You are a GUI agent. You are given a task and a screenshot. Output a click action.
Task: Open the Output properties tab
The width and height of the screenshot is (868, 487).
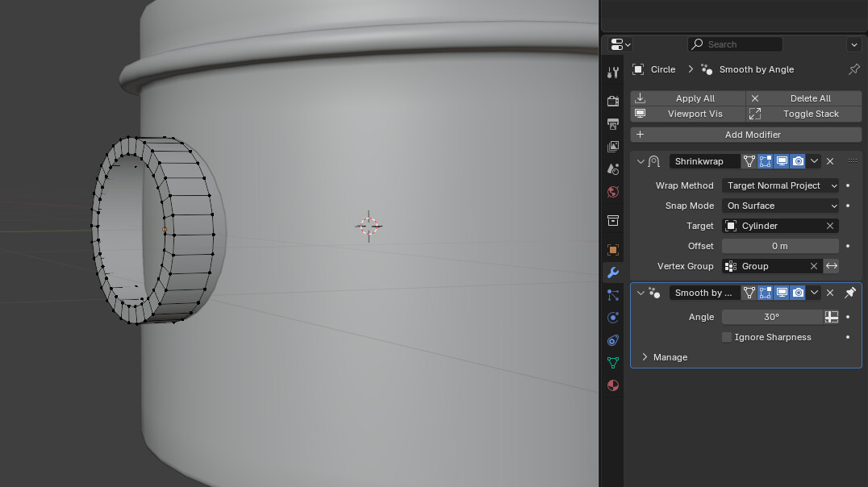[x=613, y=124]
